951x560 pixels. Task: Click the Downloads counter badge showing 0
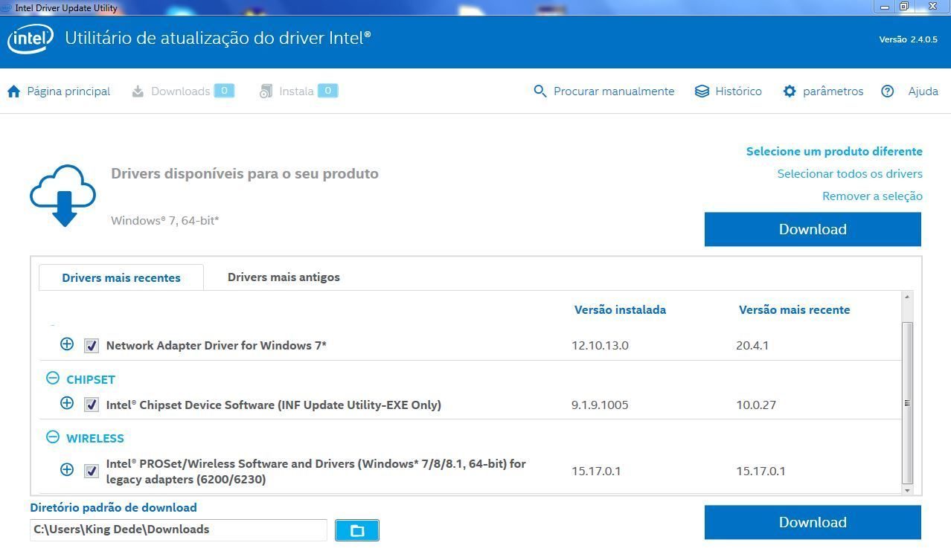coord(224,91)
